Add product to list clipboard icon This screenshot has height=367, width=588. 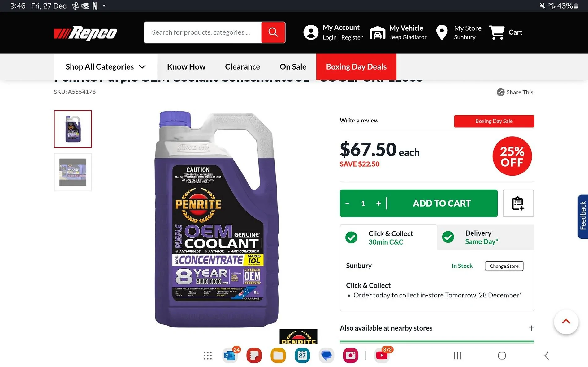(518, 203)
